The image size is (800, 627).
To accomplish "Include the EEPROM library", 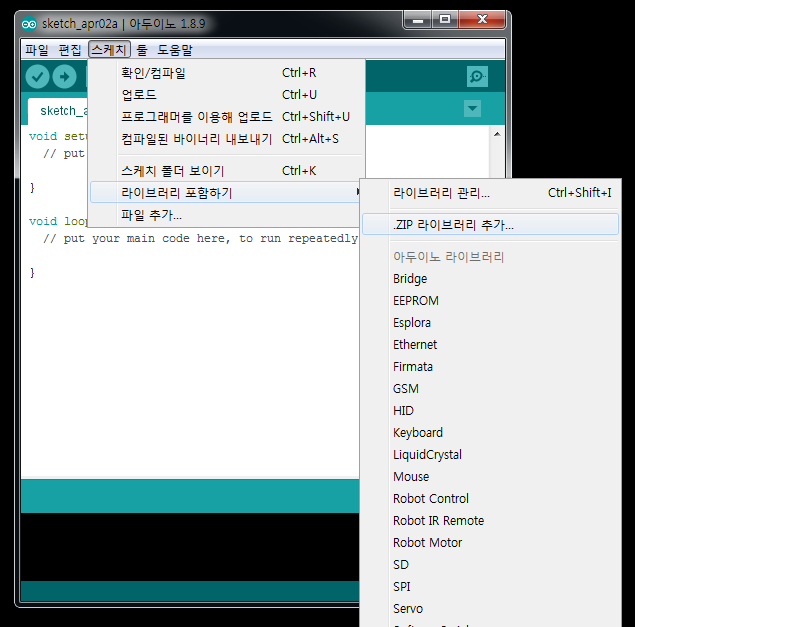I will (490, 300).
